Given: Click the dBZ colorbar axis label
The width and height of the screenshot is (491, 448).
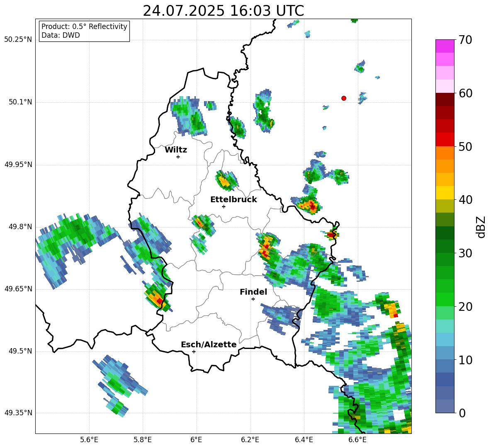Looking at the screenshot, I should 481,227.
